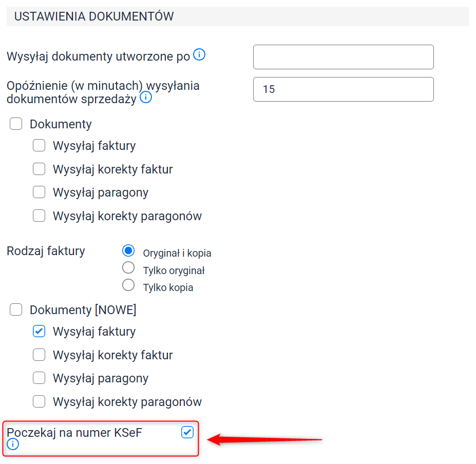476x464 pixels.
Task: Select 'Tylko kopia' radio option
Action: [128, 285]
